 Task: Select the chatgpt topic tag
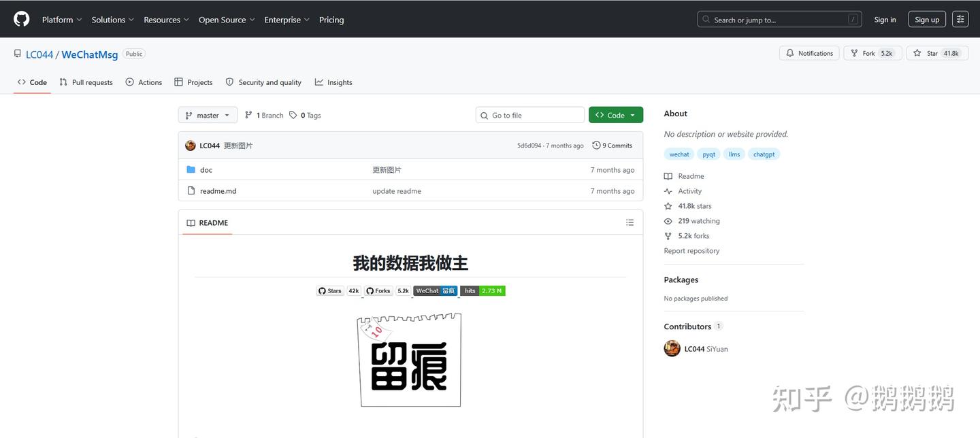point(764,154)
